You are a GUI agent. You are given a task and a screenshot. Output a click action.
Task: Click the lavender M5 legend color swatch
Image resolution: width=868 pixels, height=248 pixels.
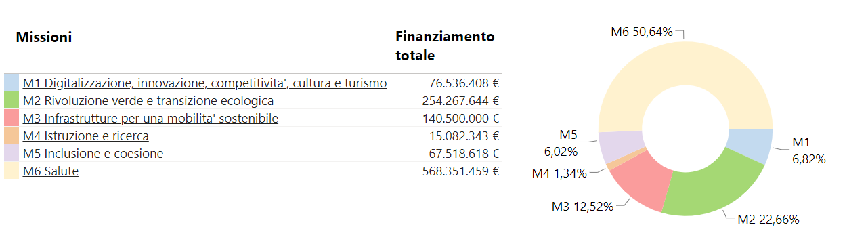pyautogui.click(x=12, y=153)
